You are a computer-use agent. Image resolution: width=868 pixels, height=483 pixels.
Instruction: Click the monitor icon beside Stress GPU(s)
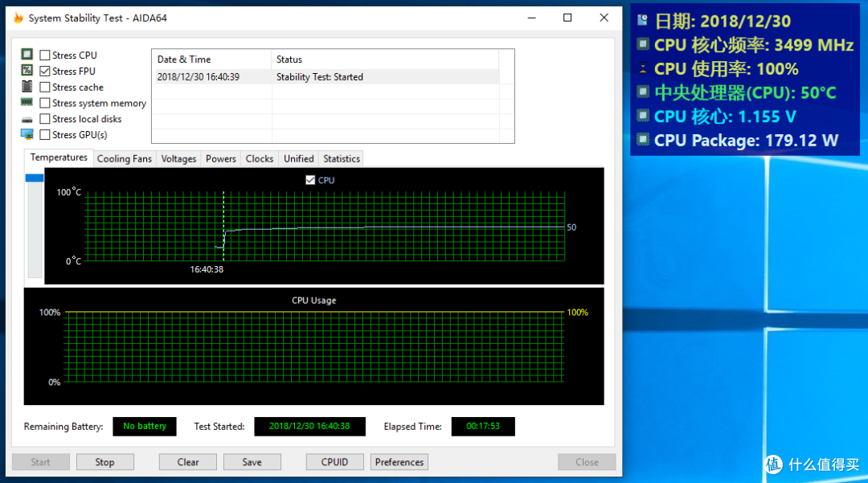coord(27,134)
